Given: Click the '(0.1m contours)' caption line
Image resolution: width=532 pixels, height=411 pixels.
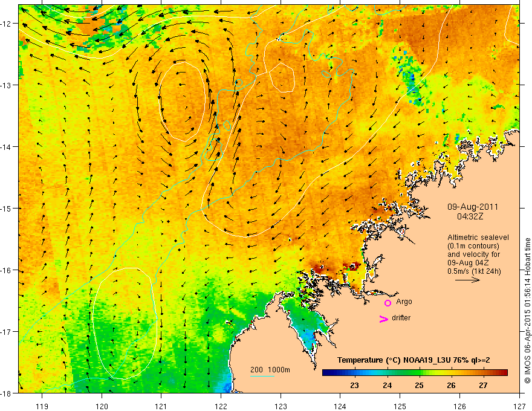Looking at the screenshot, I should tap(473, 246).
